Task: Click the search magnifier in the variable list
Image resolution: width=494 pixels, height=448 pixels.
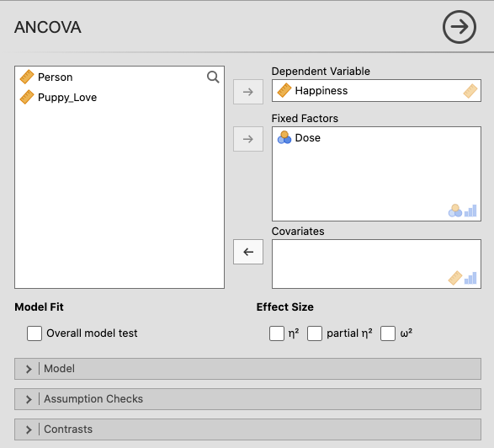Action: 213,77
